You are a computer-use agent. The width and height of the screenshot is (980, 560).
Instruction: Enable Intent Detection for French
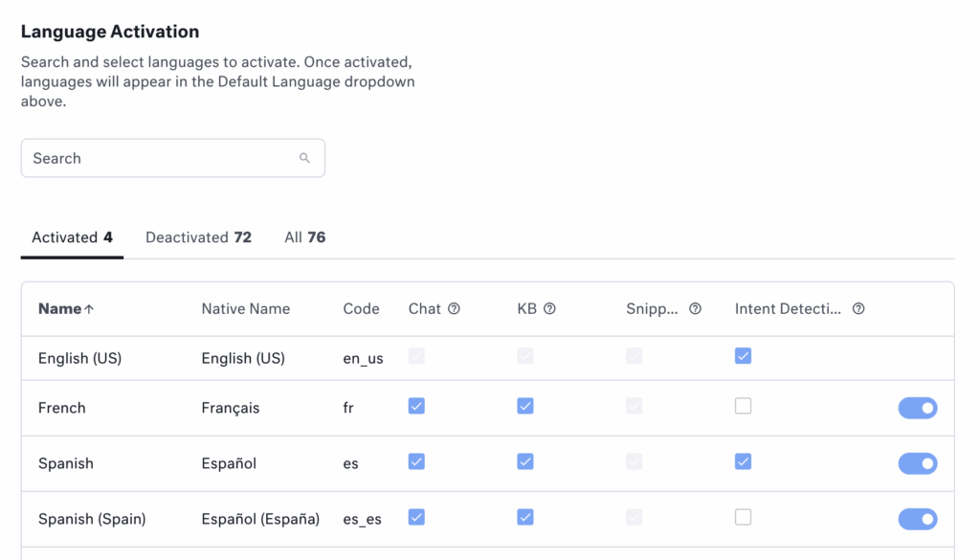point(743,407)
